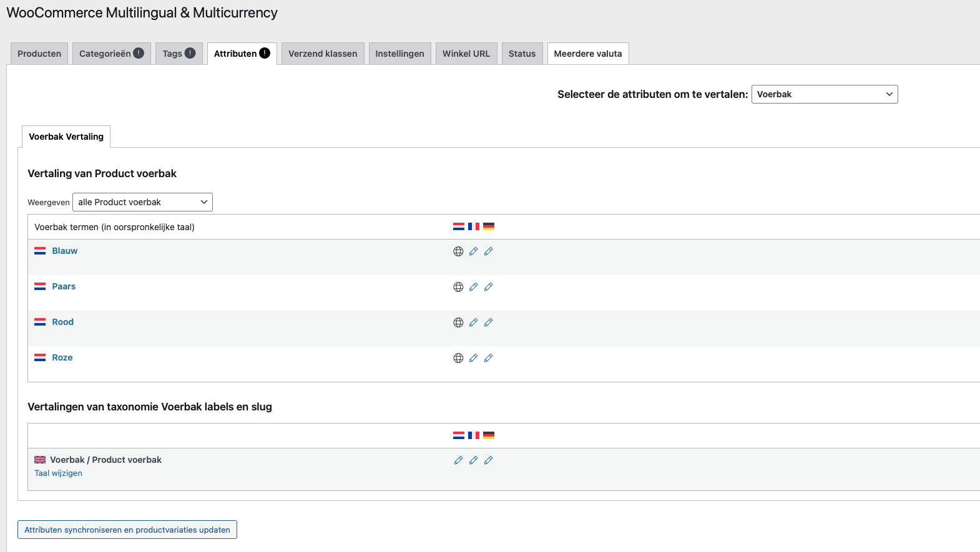Open the Paars term link
The width and height of the screenshot is (980, 552).
click(64, 286)
